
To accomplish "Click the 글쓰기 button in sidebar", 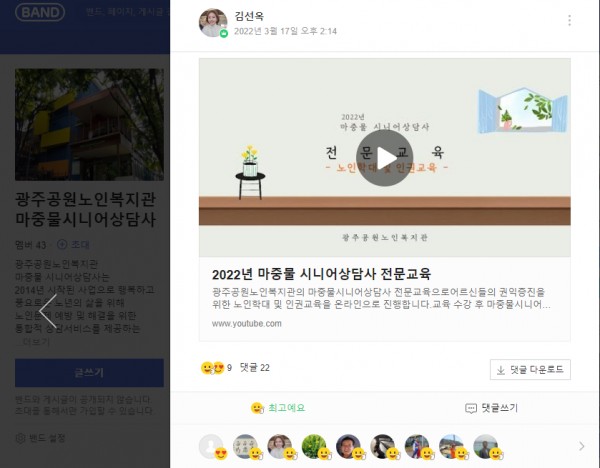I will click(89, 373).
